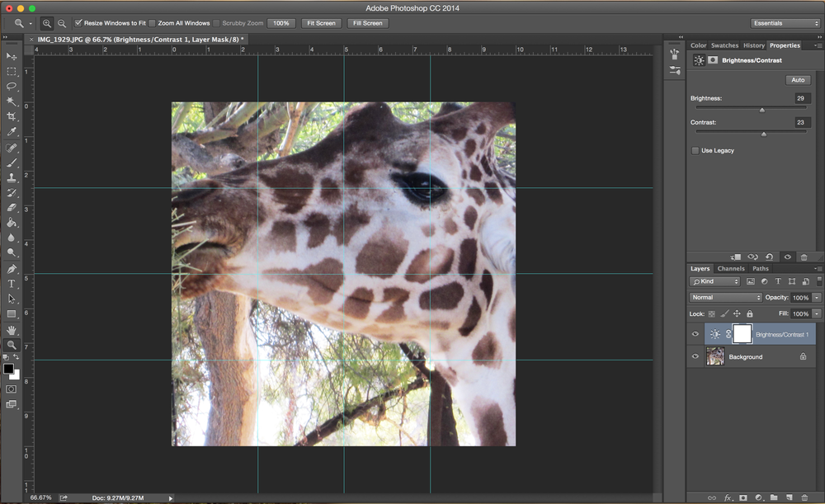This screenshot has width=825, height=504.
Task: Select the Magic Wand tool
Action: (x=12, y=101)
